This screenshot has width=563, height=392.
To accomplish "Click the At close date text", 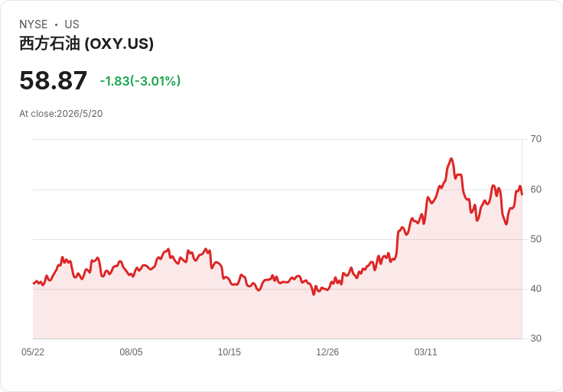I will [x=60, y=114].
